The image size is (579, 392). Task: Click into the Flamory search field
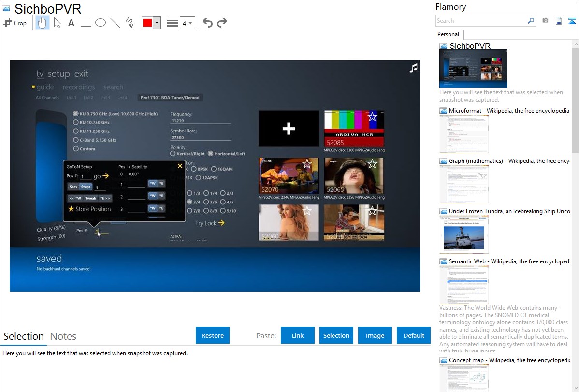[x=481, y=21]
